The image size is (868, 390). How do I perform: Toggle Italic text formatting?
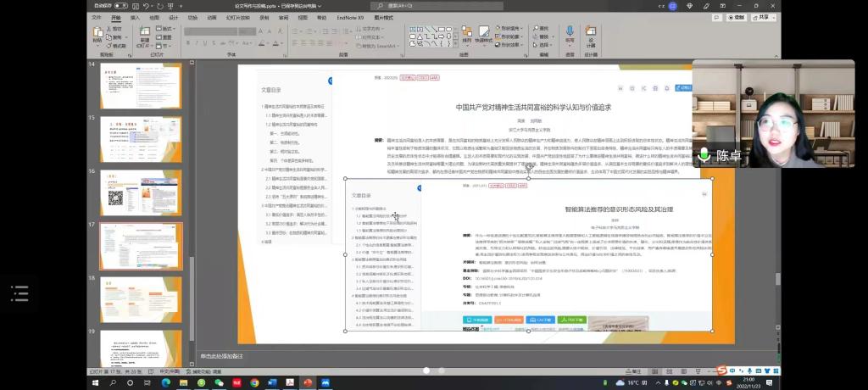(198, 42)
